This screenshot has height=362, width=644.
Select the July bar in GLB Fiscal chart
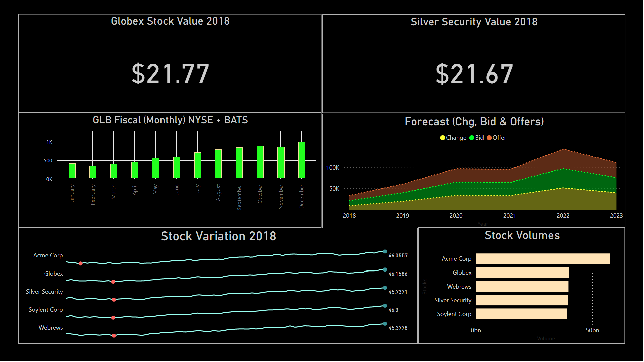(197, 165)
